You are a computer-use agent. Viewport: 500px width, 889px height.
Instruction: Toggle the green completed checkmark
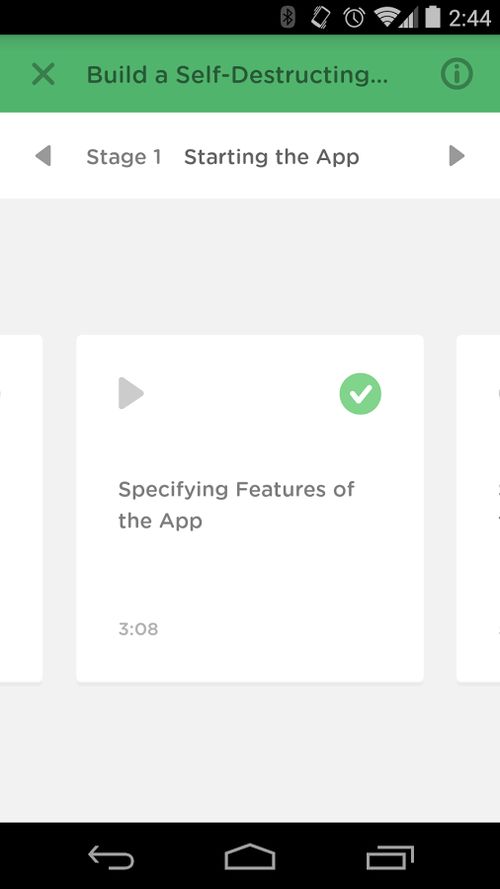[x=361, y=393]
